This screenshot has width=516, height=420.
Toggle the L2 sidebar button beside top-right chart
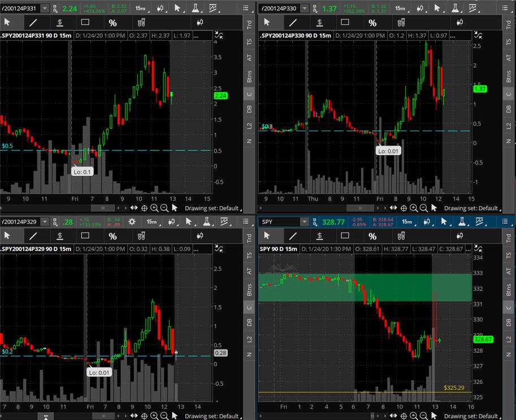coord(509,125)
